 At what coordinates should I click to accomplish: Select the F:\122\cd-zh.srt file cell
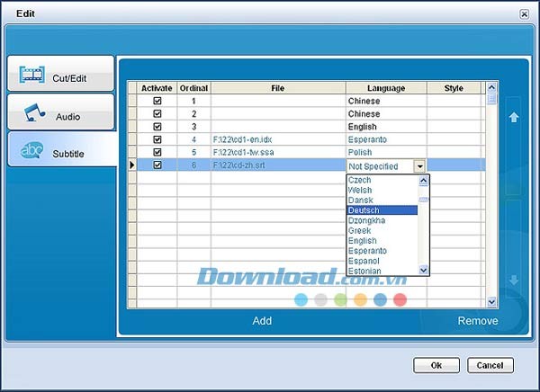click(x=278, y=165)
